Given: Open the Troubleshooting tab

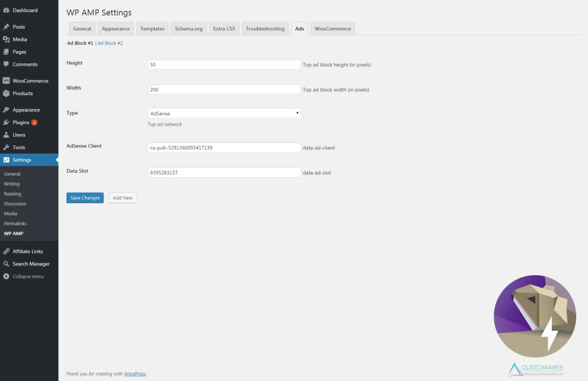Looking at the screenshot, I should pos(265,28).
